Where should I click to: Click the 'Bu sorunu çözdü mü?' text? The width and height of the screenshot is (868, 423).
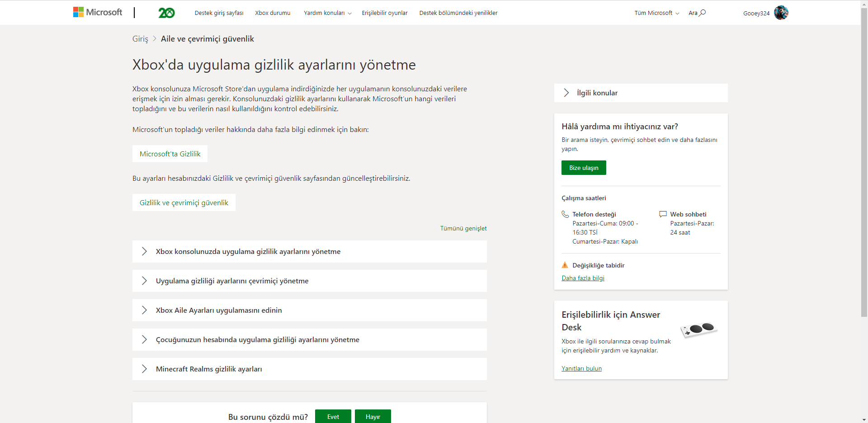pyautogui.click(x=268, y=417)
